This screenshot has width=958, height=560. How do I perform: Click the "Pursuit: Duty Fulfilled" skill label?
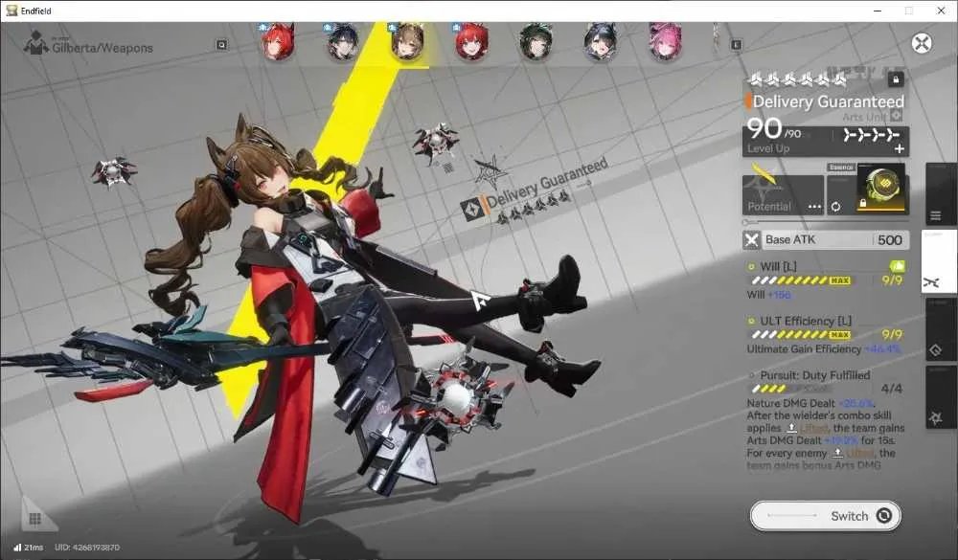[815, 375]
